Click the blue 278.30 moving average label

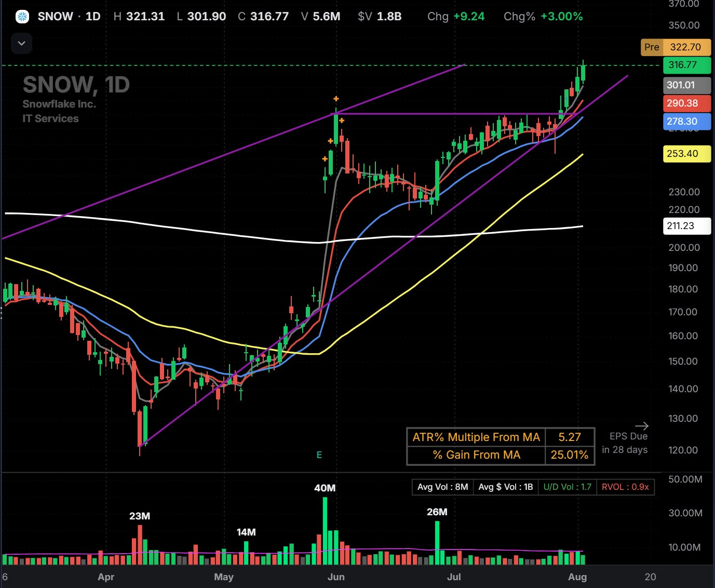click(686, 122)
